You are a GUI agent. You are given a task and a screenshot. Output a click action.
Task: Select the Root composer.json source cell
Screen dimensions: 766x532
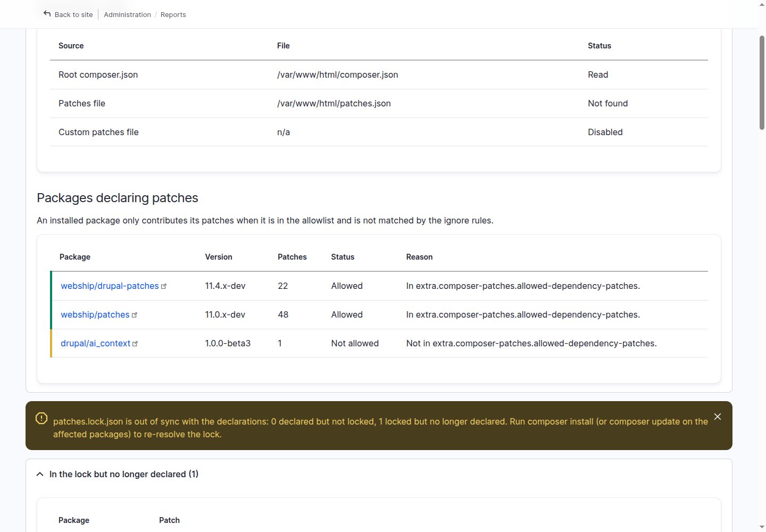click(x=98, y=74)
